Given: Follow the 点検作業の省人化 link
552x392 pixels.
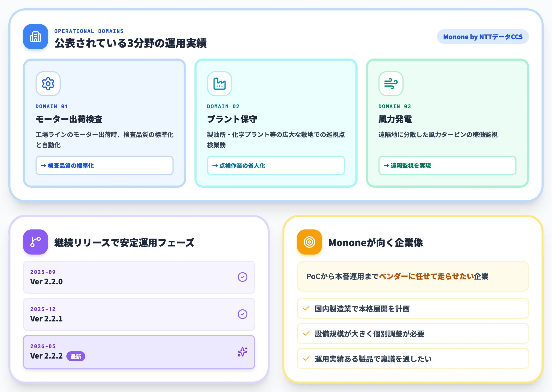Looking at the screenshot, I should pos(276,165).
